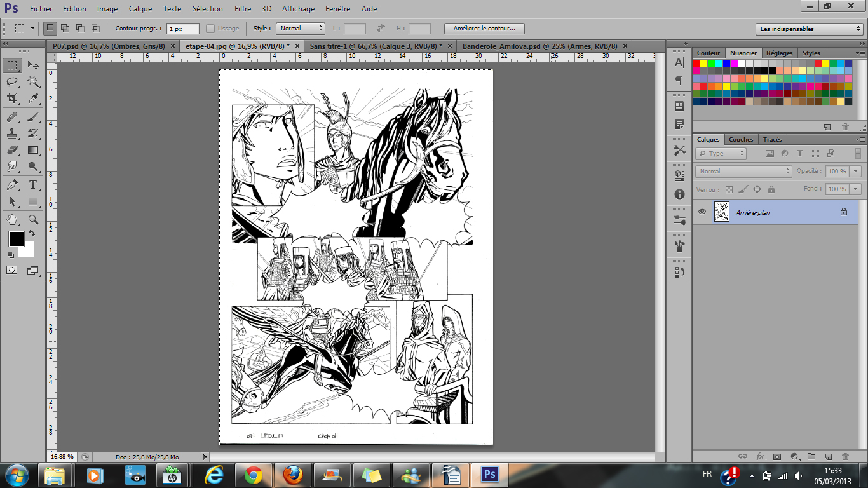The image size is (868, 488).
Task: Toggle Quick Mask mode
Action: [12, 270]
